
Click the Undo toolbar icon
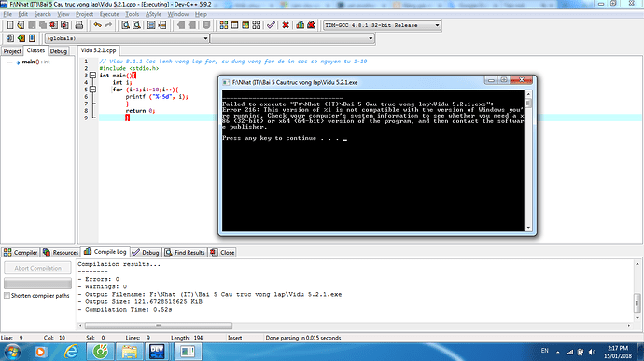coord(97,25)
